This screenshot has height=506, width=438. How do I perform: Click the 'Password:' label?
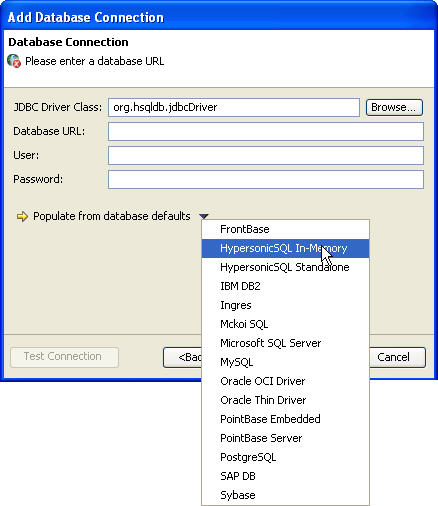(x=38, y=179)
